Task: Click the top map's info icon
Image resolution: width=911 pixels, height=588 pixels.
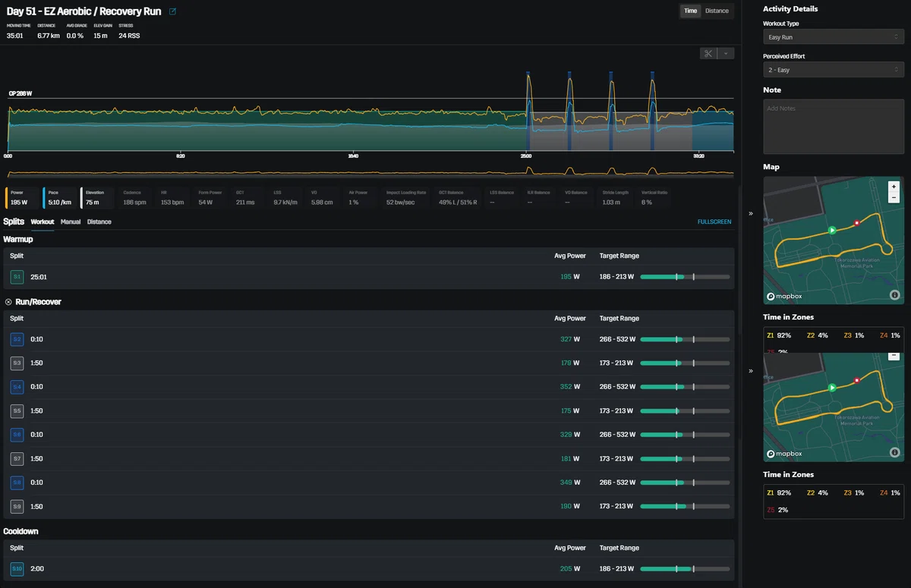Action: click(x=894, y=295)
